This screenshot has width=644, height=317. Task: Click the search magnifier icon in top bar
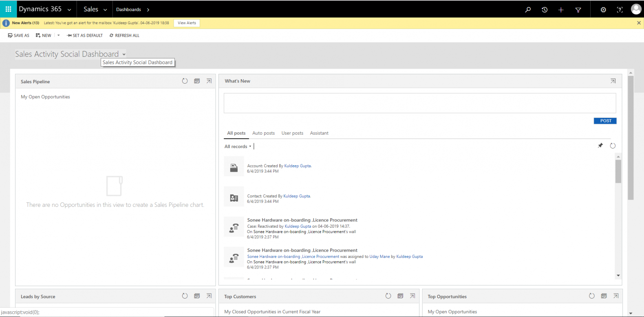click(528, 10)
